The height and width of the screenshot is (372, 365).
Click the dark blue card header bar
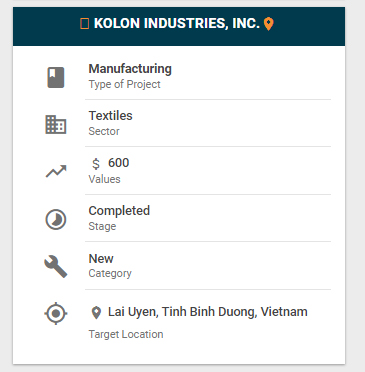click(179, 26)
